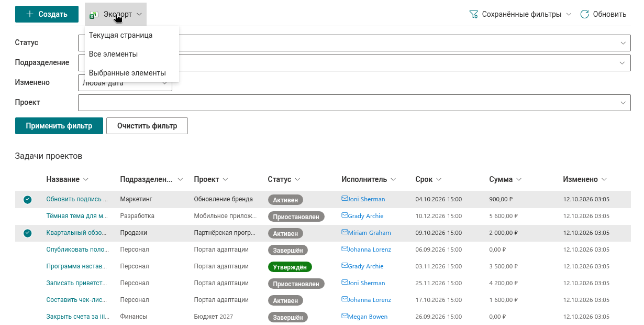Click the Очистить фильтр button
The width and height of the screenshot is (644, 325).
point(147,126)
